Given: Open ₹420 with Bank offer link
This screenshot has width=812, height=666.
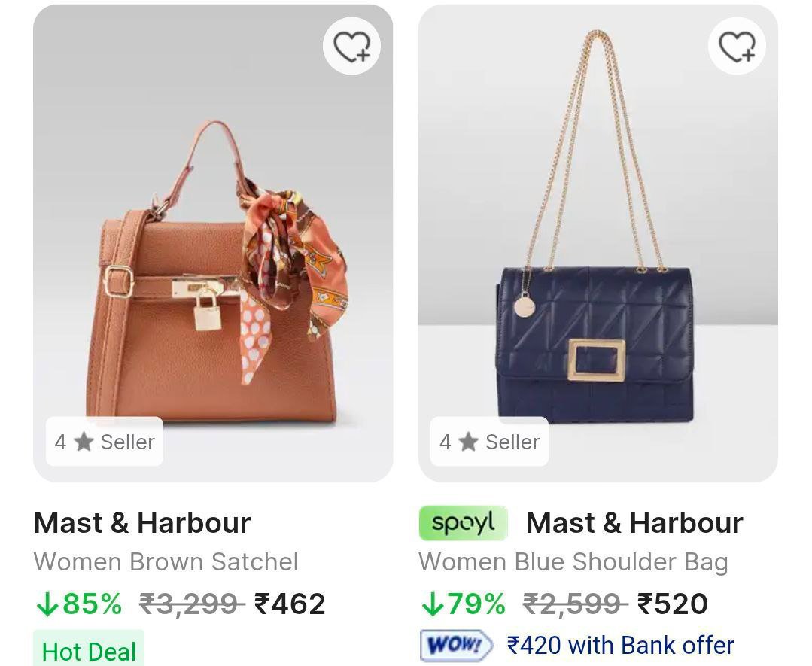Looking at the screenshot, I should pos(620,646).
